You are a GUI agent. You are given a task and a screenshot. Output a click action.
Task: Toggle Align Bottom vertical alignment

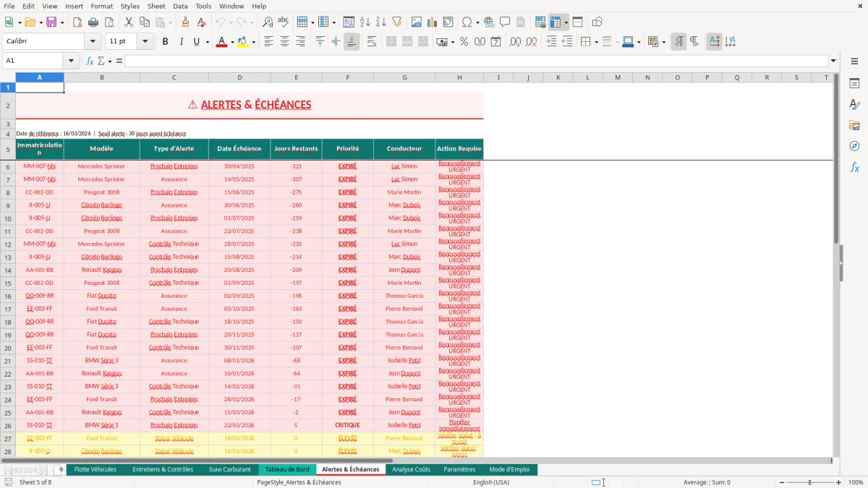[x=352, y=42]
